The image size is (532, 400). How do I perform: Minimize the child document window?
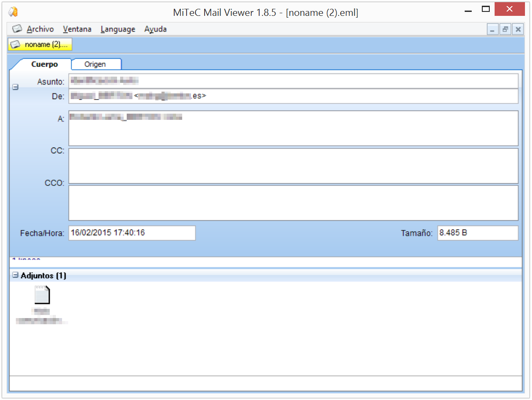pos(492,29)
